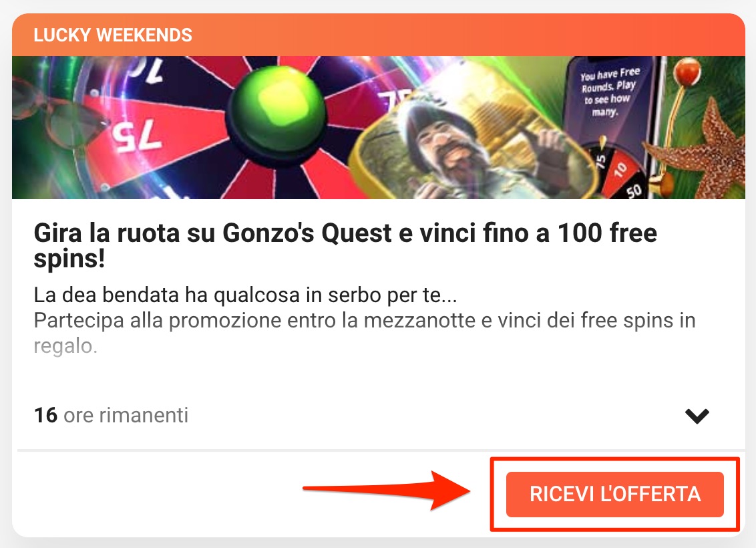This screenshot has height=548, width=756.
Task: Click the 'Partecipa alla promozione' paragraph
Action: (x=365, y=333)
